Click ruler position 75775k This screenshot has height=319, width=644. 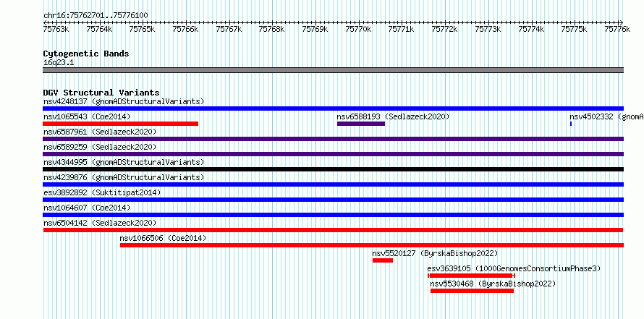click(x=575, y=29)
